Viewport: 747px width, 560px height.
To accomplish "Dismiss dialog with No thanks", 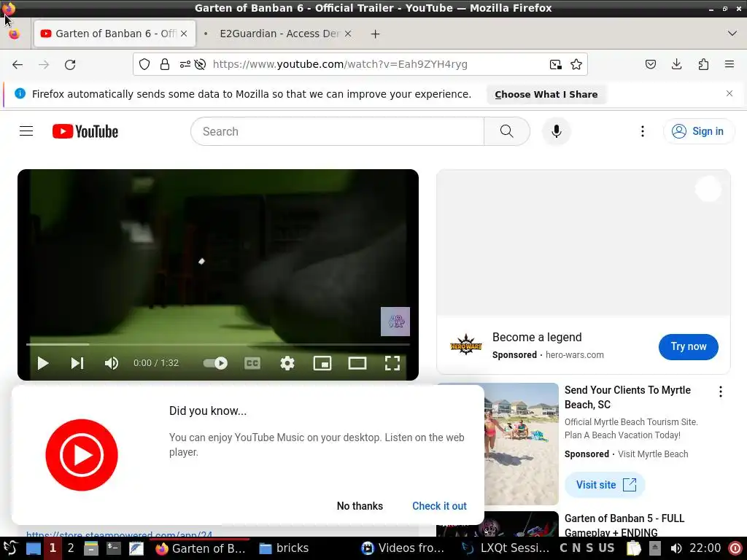I will [360, 506].
